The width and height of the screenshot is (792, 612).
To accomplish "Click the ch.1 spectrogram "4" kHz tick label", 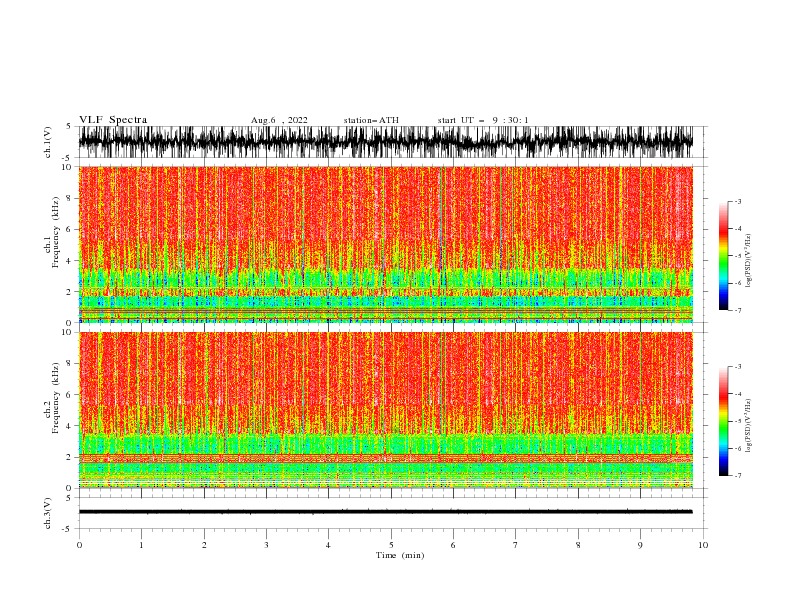I will click(69, 261).
